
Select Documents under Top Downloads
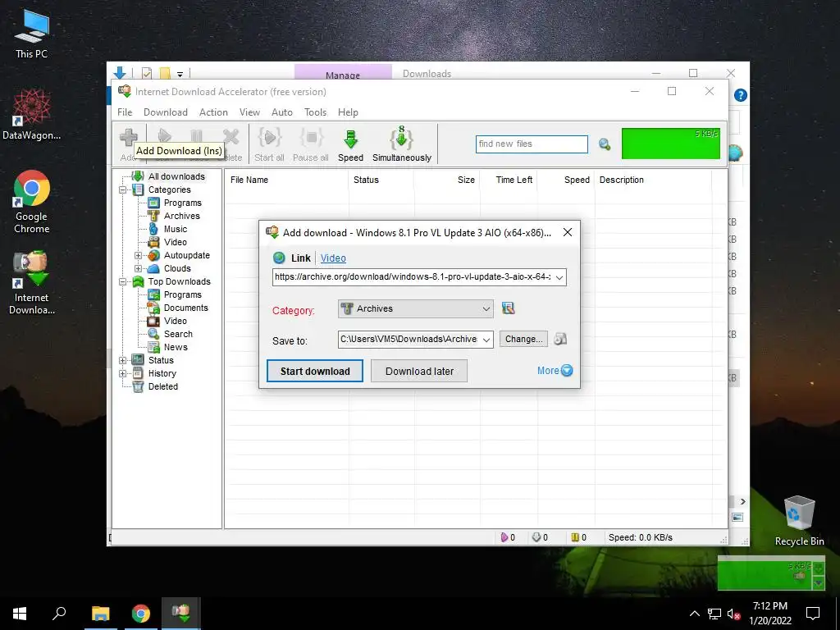point(186,308)
